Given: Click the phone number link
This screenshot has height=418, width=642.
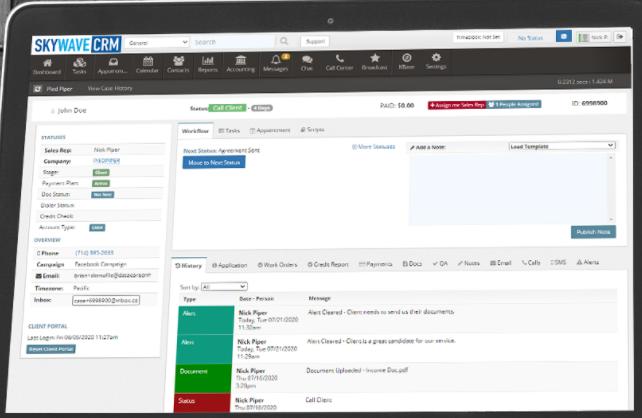Looking at the screenshot, I should point(94,253).
